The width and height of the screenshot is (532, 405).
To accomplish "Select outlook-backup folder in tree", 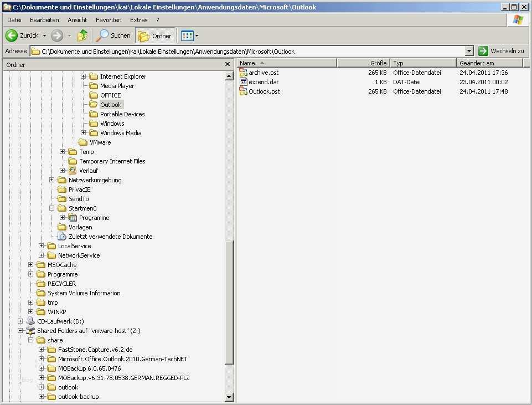I will tap(79, 397).
